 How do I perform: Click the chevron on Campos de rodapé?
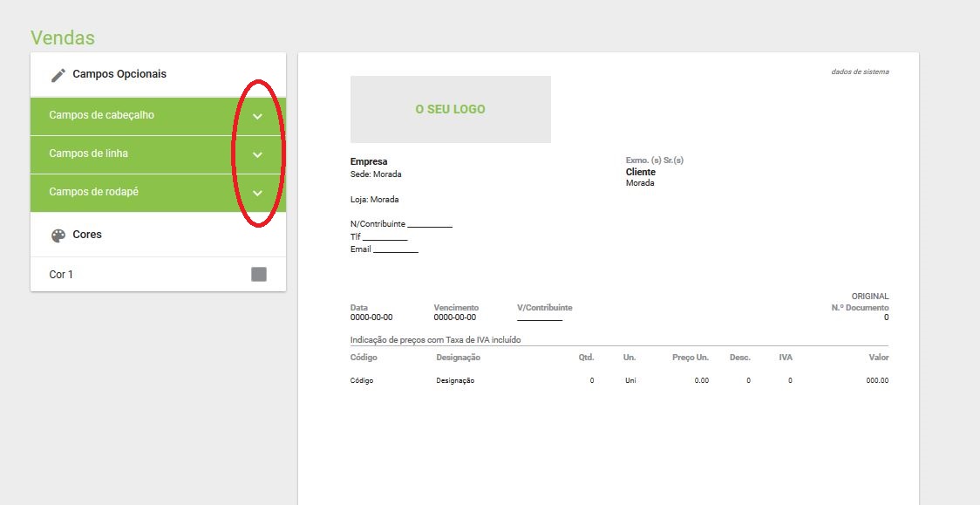[257, 193]
